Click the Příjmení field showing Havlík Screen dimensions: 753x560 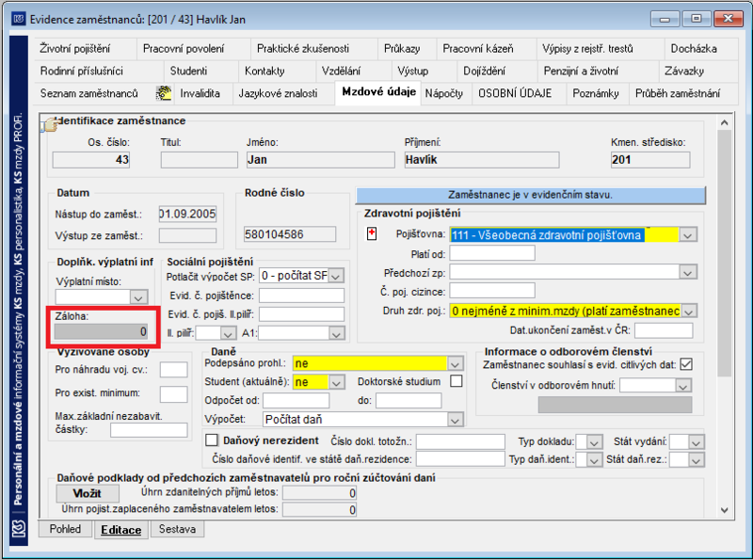pos(482,160)
